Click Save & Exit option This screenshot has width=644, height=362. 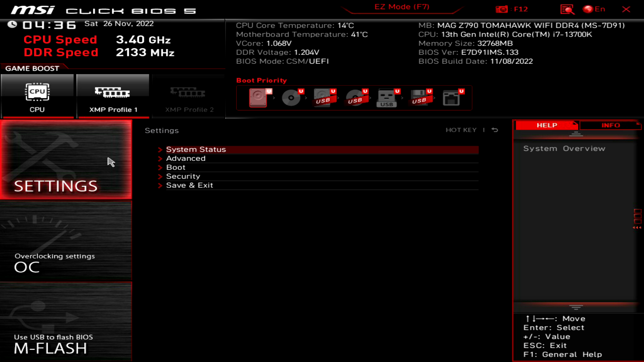point(189,185)
